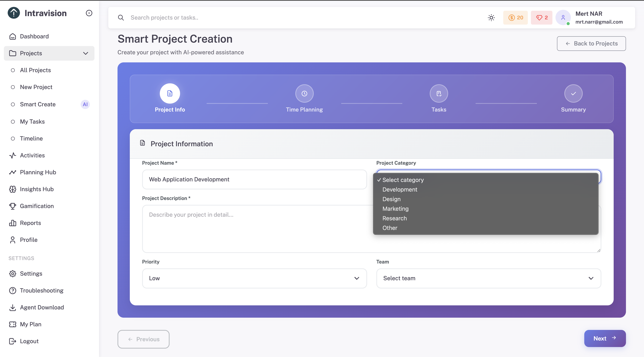Click the hearts counter showing 2
644x357 pixels.
click(x=541, y=17)
